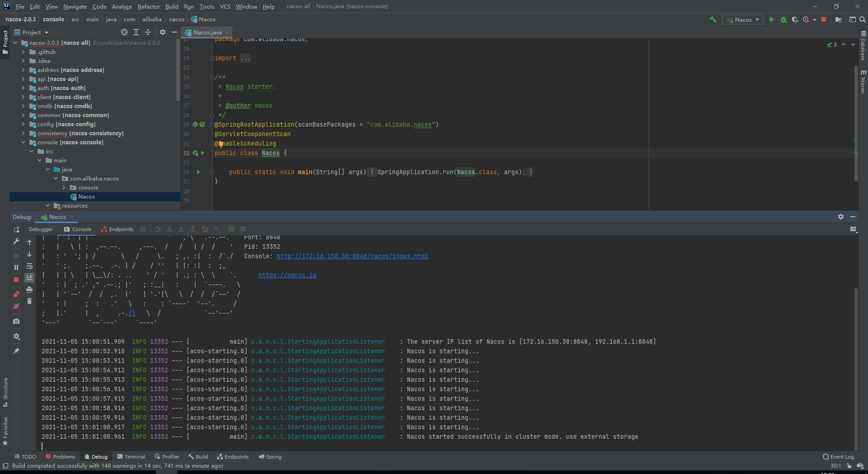868x474 pixels.
Task: Open the Refactor menu
Action: click(x=149, y=6)
